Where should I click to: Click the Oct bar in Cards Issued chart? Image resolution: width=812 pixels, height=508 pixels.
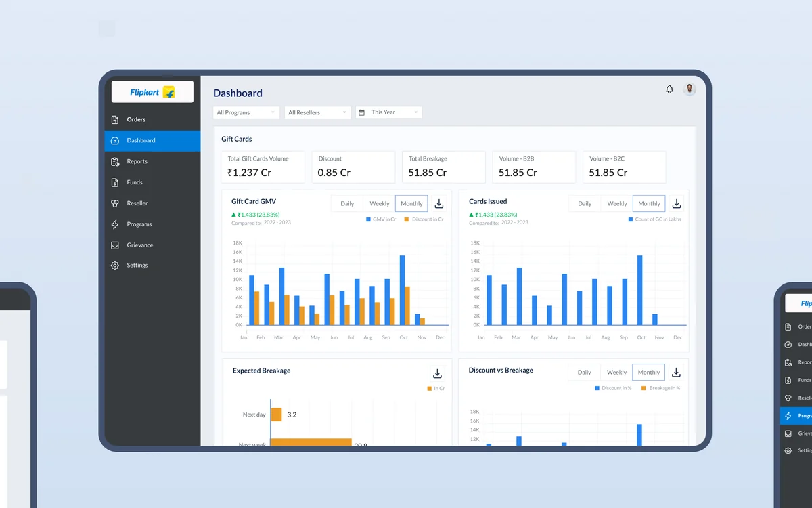pos(639,291)
